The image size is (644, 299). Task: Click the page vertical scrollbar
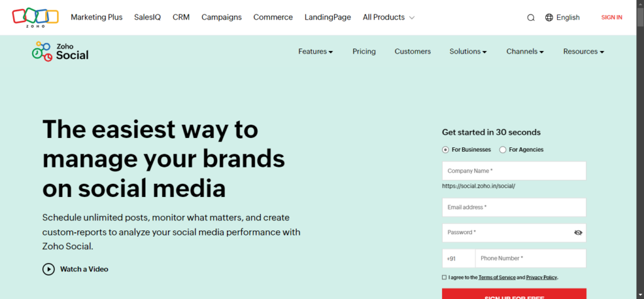pos(640,149)
